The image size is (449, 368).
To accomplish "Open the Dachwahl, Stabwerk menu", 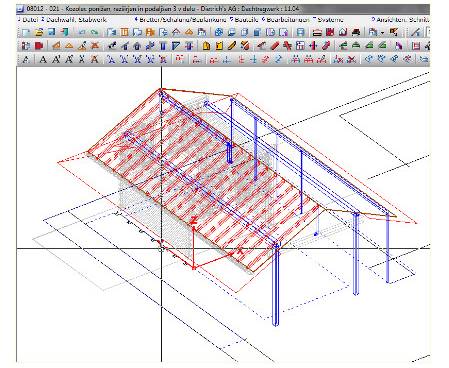I will click(x=76, y=20).
